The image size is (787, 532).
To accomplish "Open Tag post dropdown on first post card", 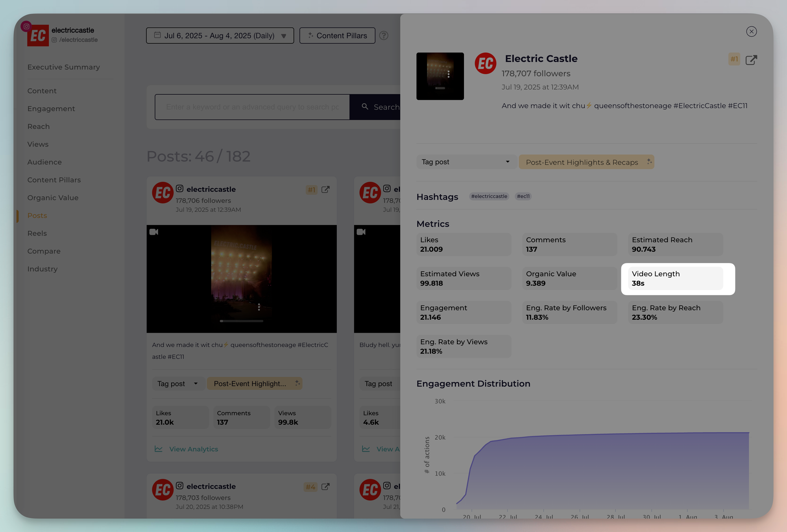I will point(178,384).
